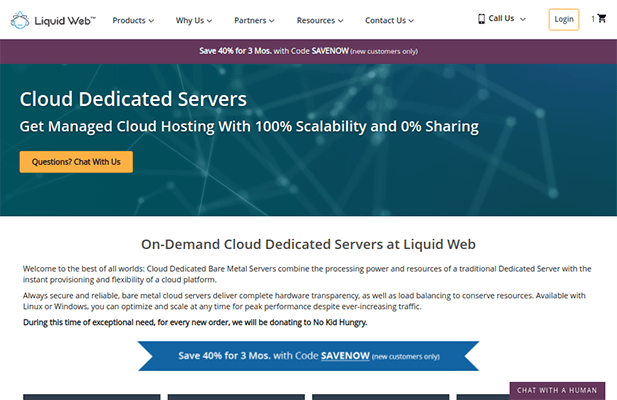Click the Liquid Web logo
Screen dimensions: 617x400
(x=53, y=20)
